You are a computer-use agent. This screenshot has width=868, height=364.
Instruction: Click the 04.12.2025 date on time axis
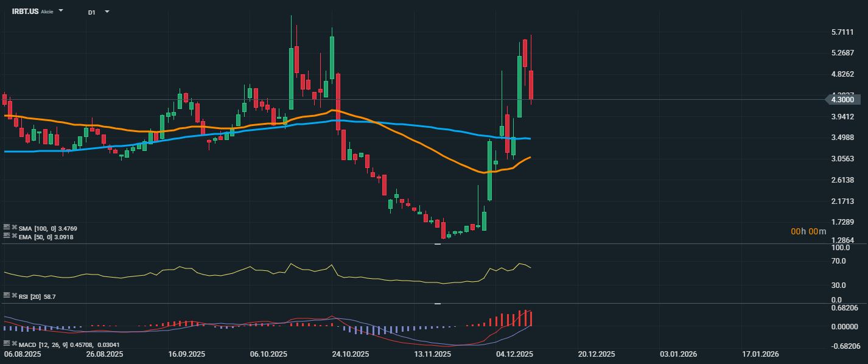point(514,354)
